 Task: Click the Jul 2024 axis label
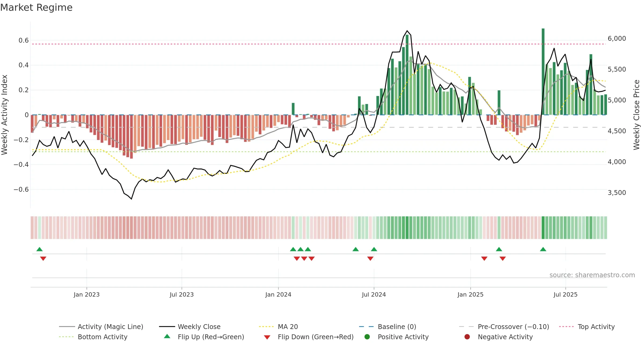pyautogui.click(x=374, y=295)
